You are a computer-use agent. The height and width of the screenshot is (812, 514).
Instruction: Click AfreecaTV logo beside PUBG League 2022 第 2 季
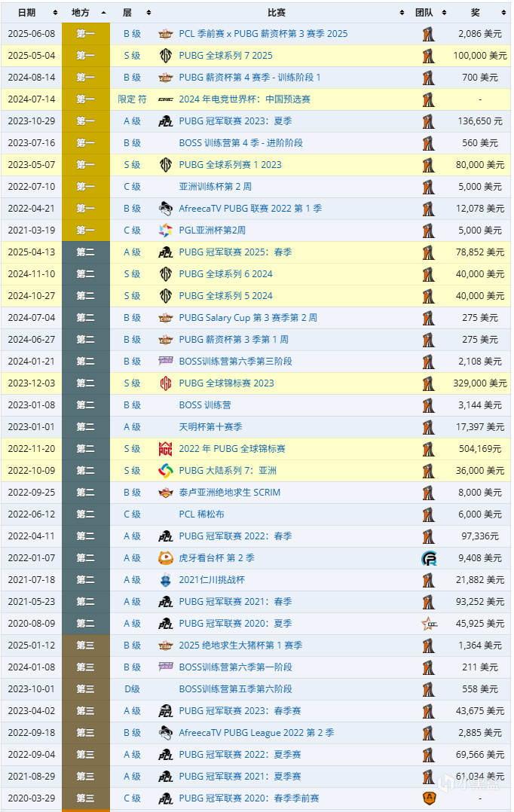pyautogui.click(x=165, y=733)
